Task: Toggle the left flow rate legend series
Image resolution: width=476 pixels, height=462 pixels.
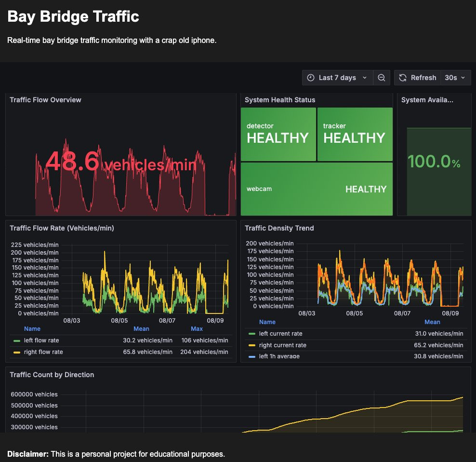Action: 41,340
